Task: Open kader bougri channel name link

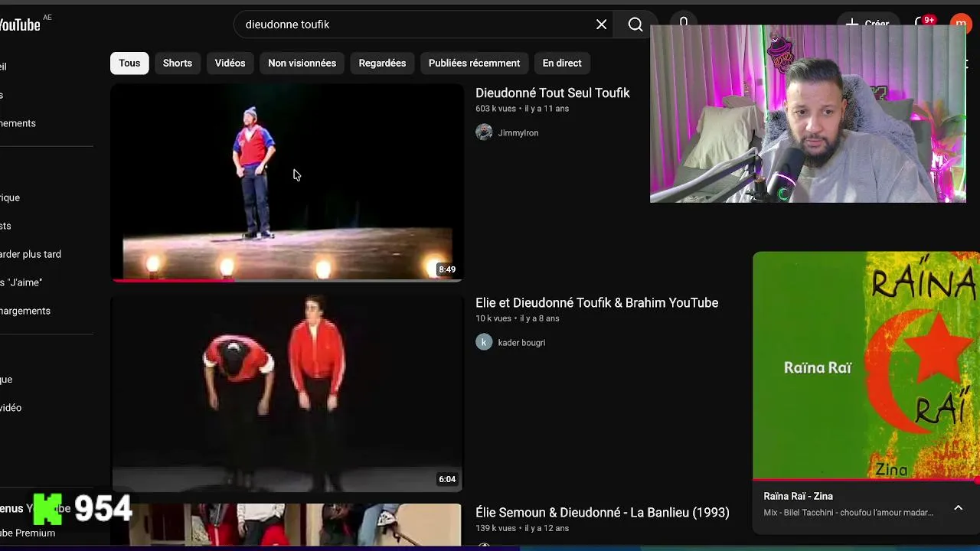Action: pos(521,342)
